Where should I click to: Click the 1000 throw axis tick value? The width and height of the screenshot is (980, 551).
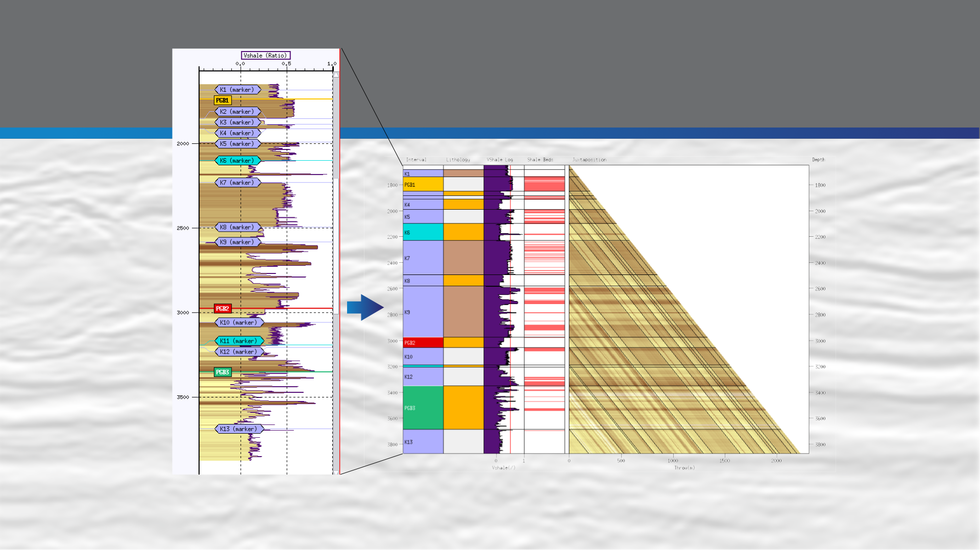(673, 461)
